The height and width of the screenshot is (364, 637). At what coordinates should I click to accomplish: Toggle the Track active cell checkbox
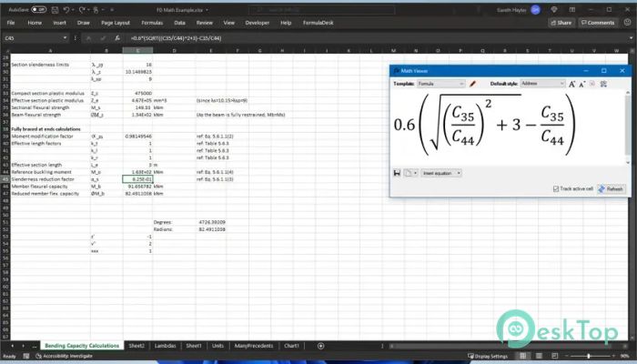(556, 189)
